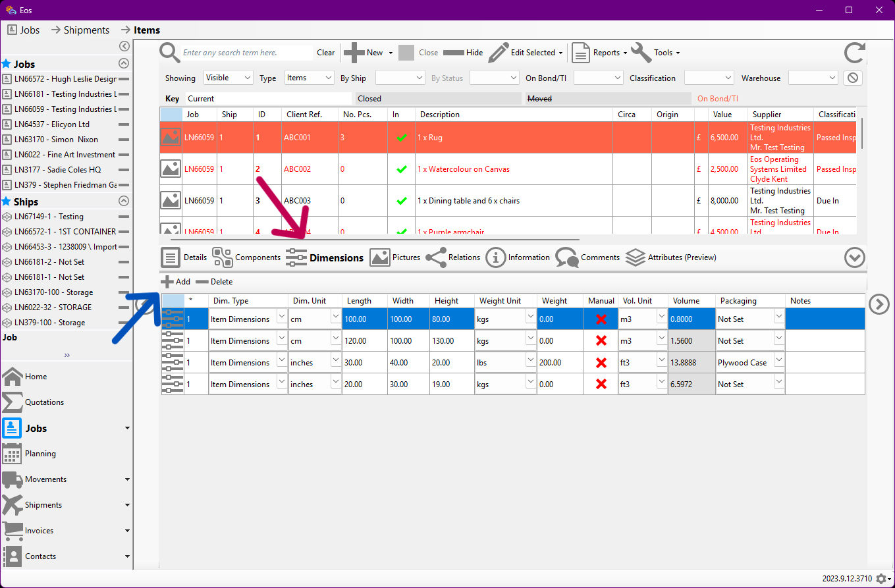
Task: Click the Contacts person icon
Action: [12, 556]
